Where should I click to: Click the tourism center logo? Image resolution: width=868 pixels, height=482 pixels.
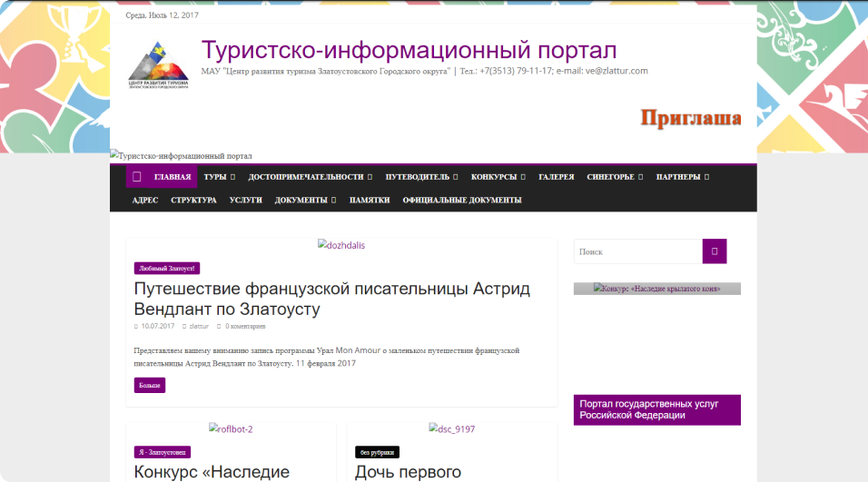pos(158,64)
